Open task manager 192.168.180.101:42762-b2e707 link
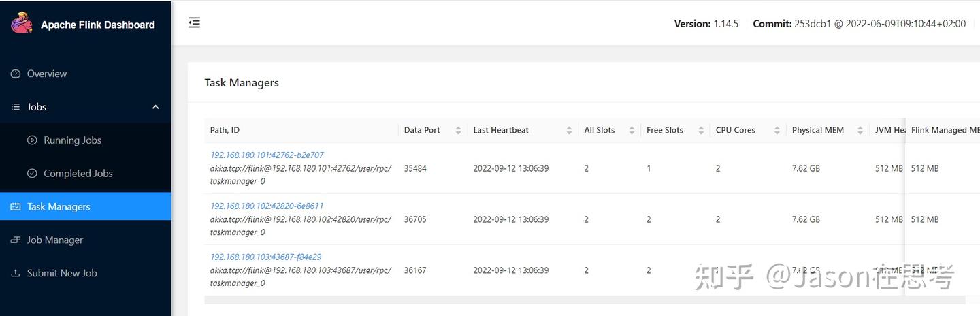 pyautogui.click(x=267, y=155)
